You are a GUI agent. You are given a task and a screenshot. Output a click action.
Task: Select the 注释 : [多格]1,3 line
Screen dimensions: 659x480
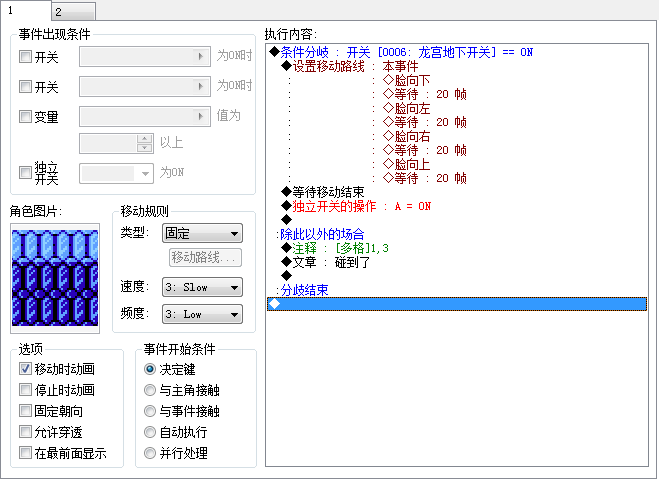[335, 248]
